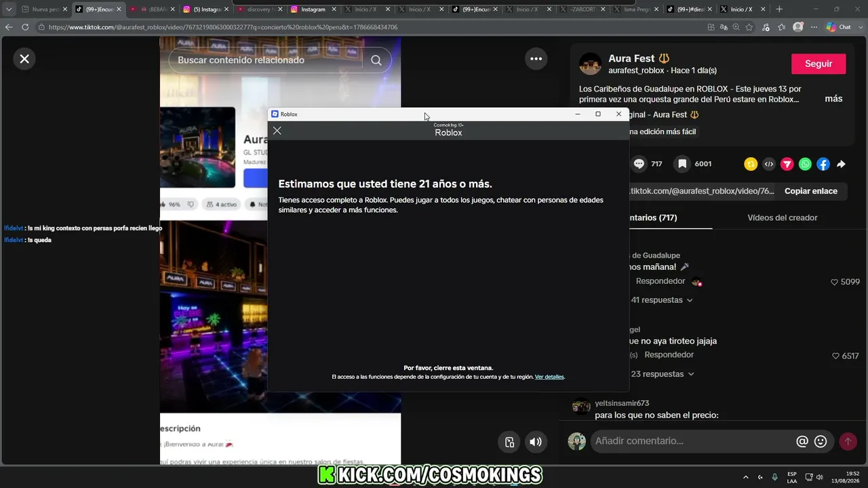Open the Copilot Chat button in browser
Viewport: 868px width, 488px height.
click(839, 27)
